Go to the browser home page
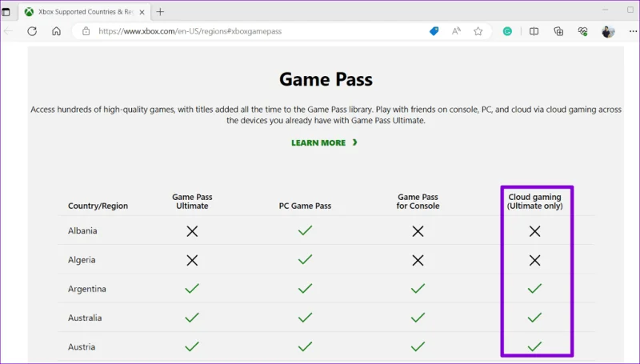The height and width of the screenshot is (364, 640). click(56, 31)
